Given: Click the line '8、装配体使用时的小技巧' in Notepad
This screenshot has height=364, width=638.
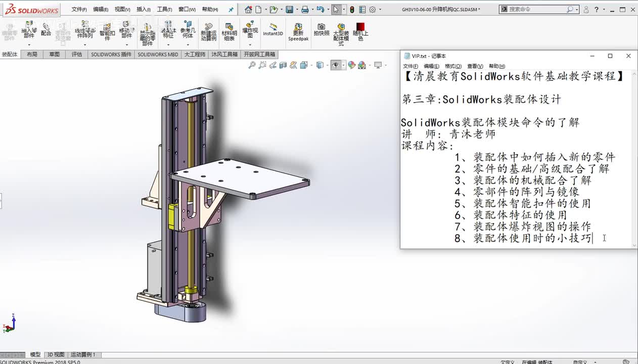Looking at the screenshot, I should click(523, 238).
